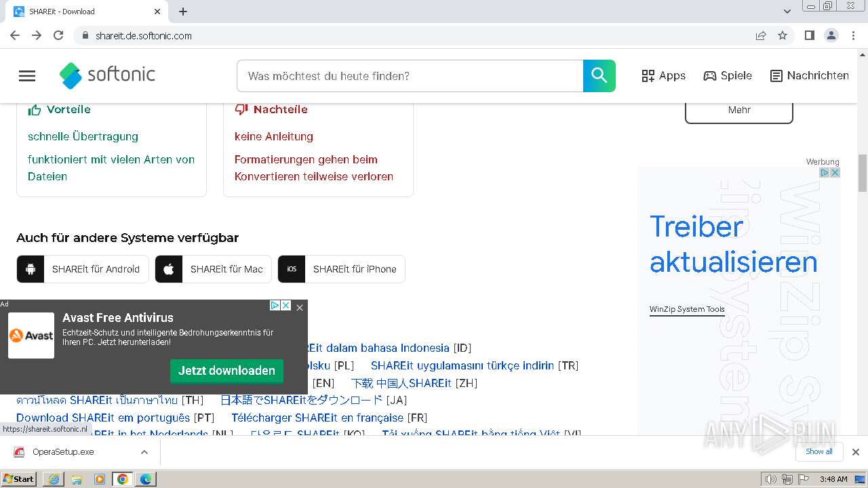Share this page icon
The height and width of the screenshot is (488, 868).
coord(761,35)
